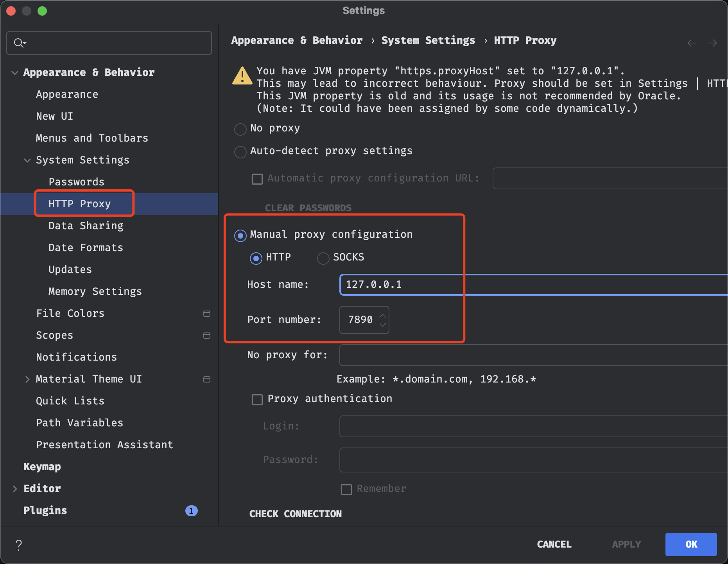Open the Memory Settings page
This screenshot has height=564, width=728.
[95, 292]
